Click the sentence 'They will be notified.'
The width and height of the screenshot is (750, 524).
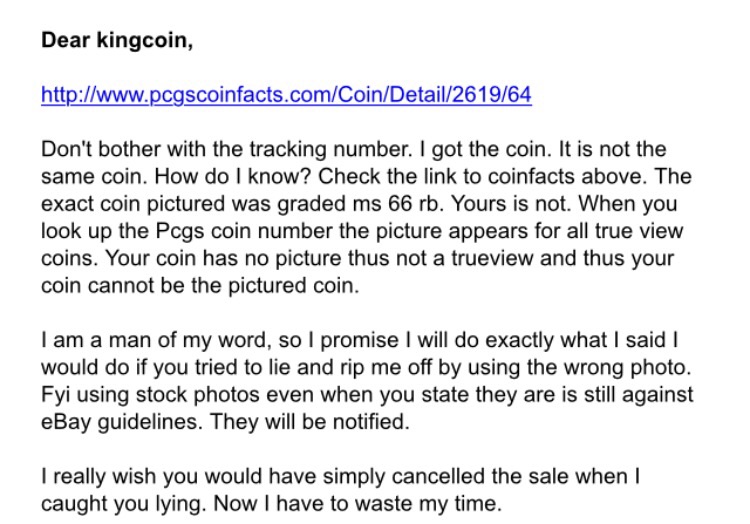click(310, 422)
